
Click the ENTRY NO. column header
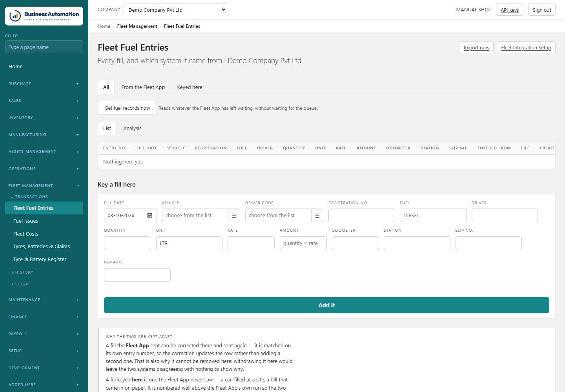click(115, 148)
